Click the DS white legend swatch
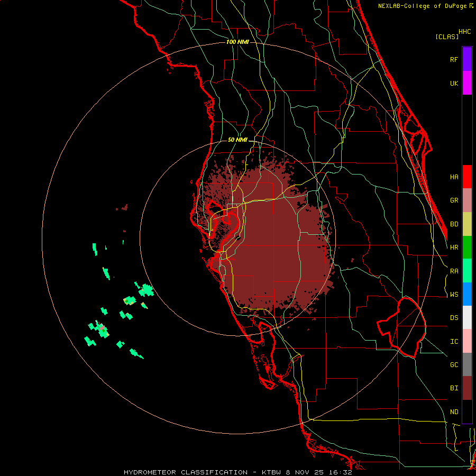The width and height of the screenshot is (476, 476). 467,317
